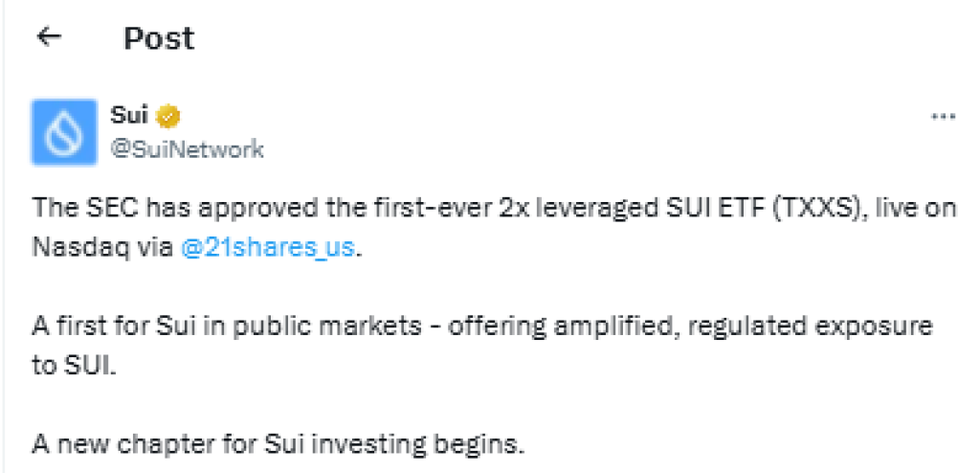This screenshot has height=473, width=980.
Task: Click the gold verified badge beside Sui
Action: coord(168,117)
